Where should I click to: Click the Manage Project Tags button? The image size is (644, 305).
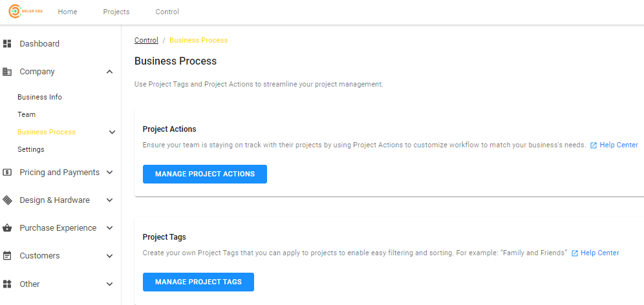(x=199, y=282)
